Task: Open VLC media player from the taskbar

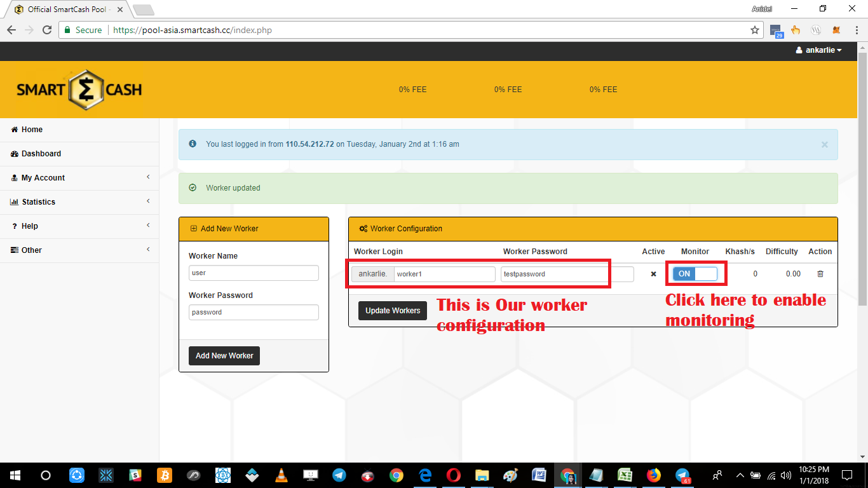Action: (x=281, y=475)
